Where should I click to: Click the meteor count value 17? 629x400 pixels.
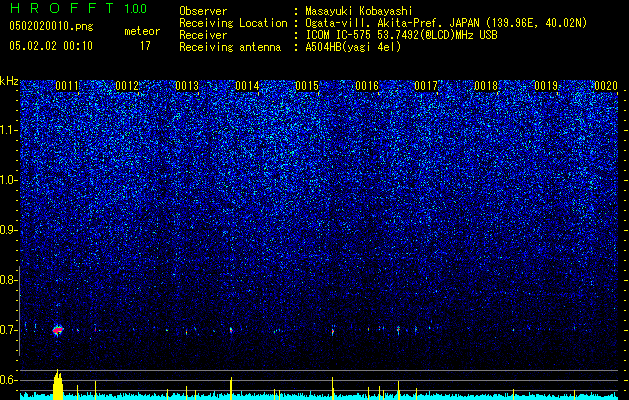[145, 46]
